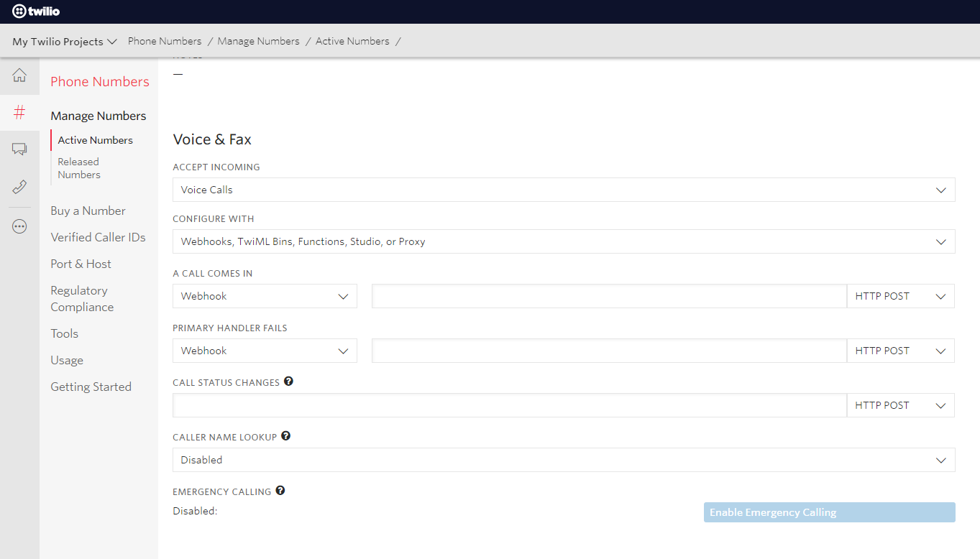Show help for Caller Name Lookup
This screenshot has width=980, height=559.
coord(285,436)
